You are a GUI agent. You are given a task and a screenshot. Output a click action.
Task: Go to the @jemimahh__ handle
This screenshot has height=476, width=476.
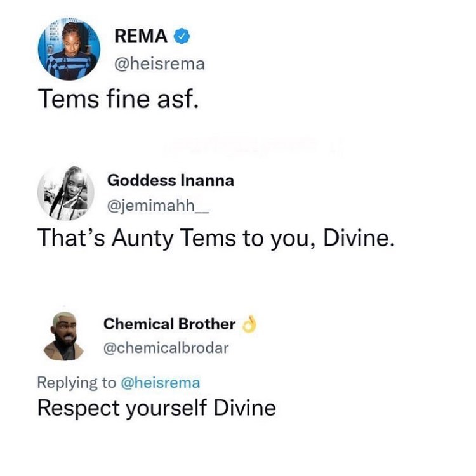click(153, 207)
